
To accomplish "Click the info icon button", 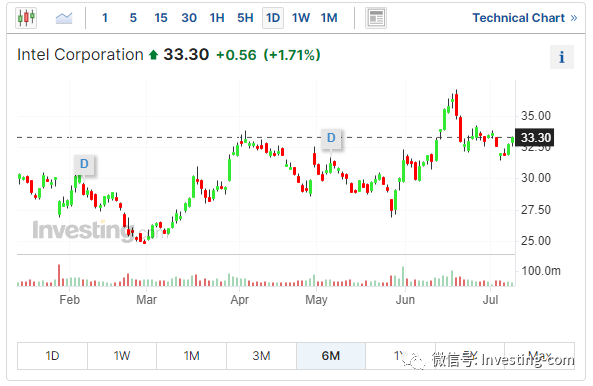I will pos(562,57).
